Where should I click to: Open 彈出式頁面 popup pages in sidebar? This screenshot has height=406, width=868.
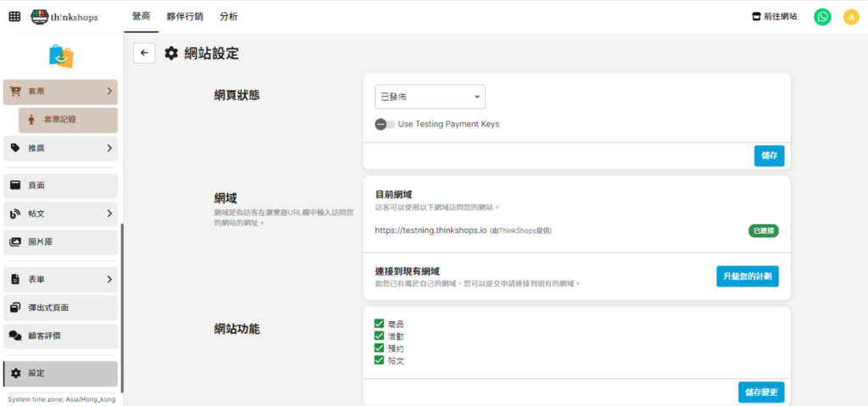60,308
